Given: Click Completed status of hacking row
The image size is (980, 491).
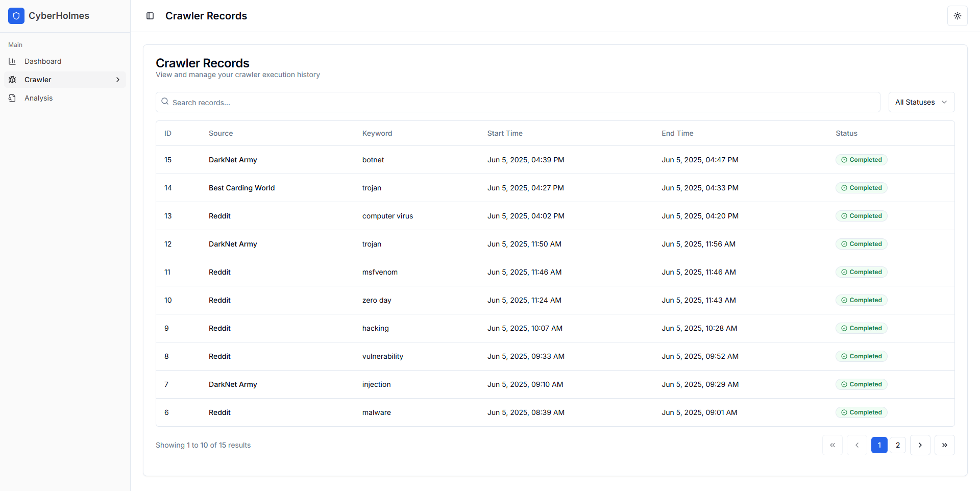Looking at the screenshot, I should click(862, 328).
